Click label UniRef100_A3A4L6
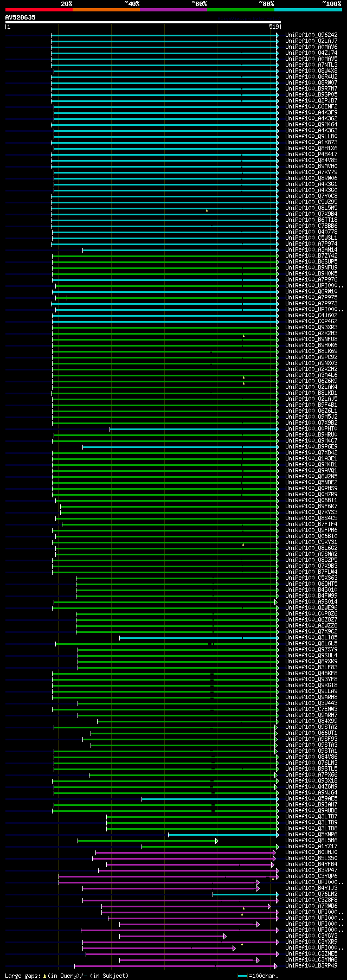The image size is (347, 980). click(x=311, y=375)
